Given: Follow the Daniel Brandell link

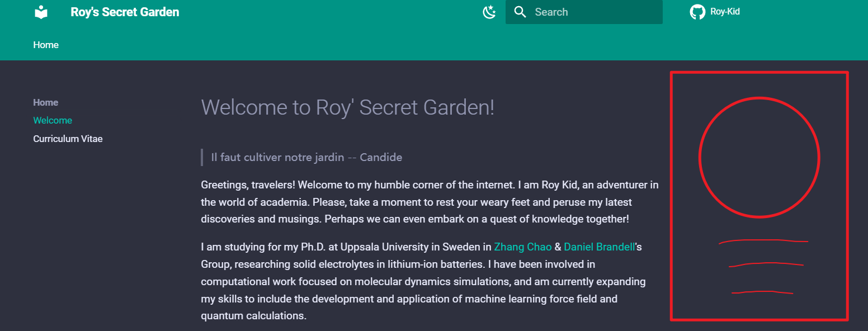Looking at the screenshot, I should click(x=600, y=247).
